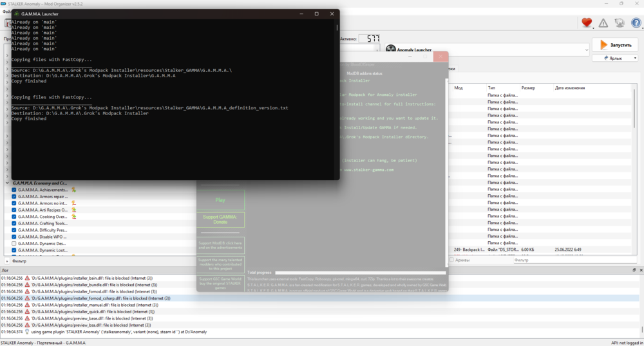This screenshot has height=346, width=644.
Task: Toggle the Архивы checkbox
Action: coord(451,260)
